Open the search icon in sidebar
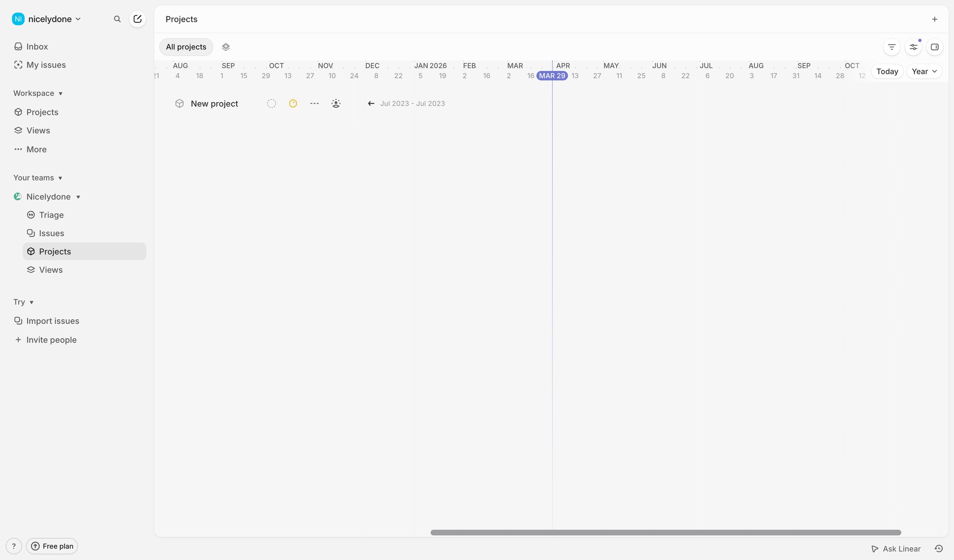Image resolution: width=954 pixels, height=560 pixels. (117, 19)
